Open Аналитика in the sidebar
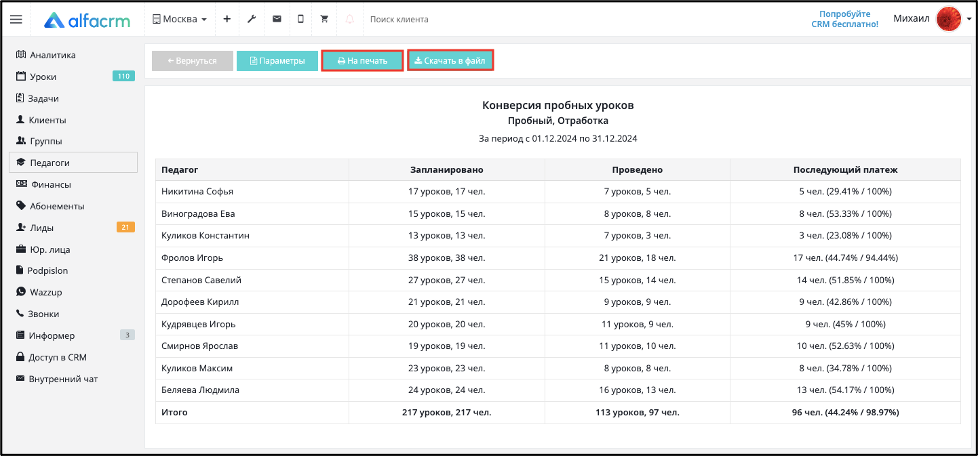 click(46, 55)
